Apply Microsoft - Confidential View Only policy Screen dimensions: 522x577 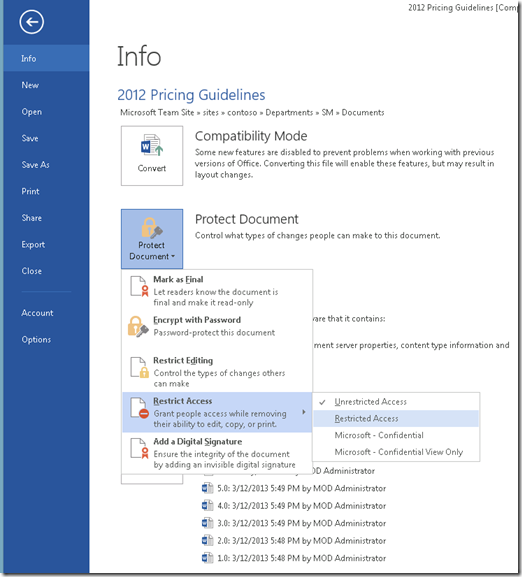(x=396, y=452)
